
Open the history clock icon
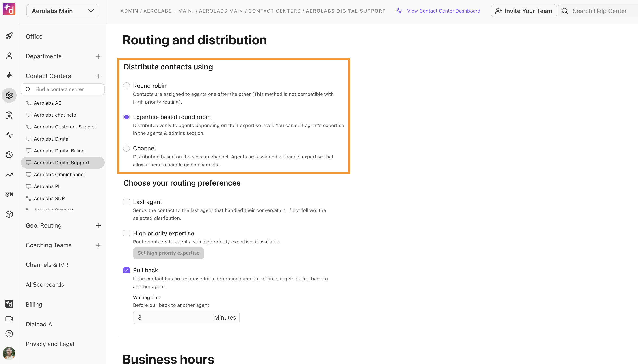[9, 154]
